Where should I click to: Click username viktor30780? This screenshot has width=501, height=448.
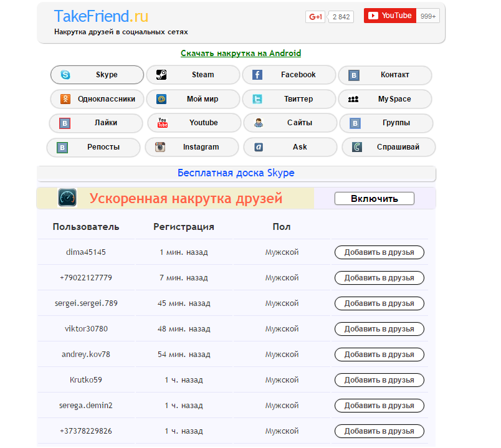tap(86, 329)
